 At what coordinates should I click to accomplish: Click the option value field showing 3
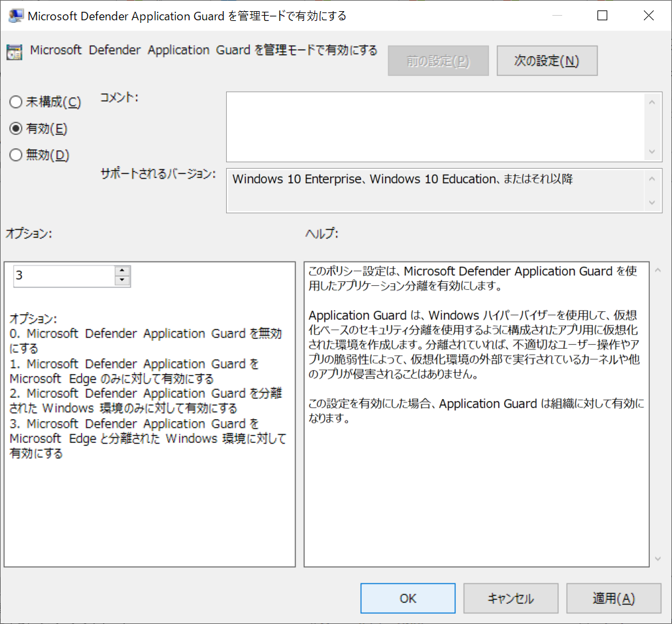[x=64, y=276]
